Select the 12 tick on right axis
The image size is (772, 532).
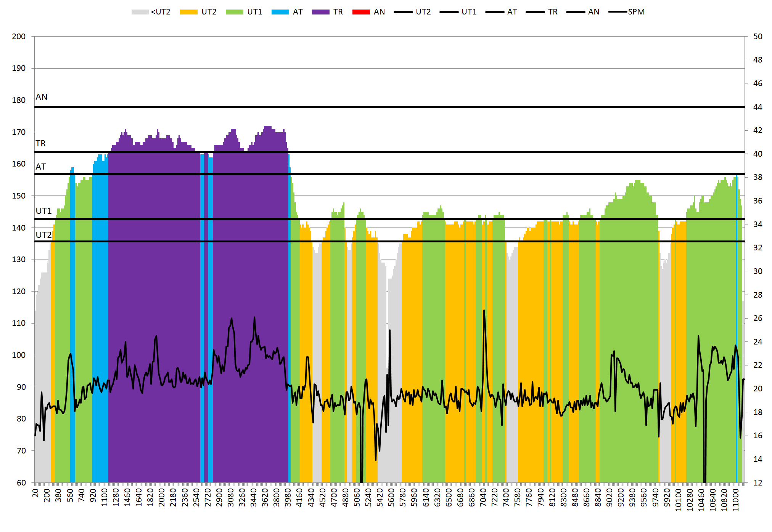pos(758,483)
